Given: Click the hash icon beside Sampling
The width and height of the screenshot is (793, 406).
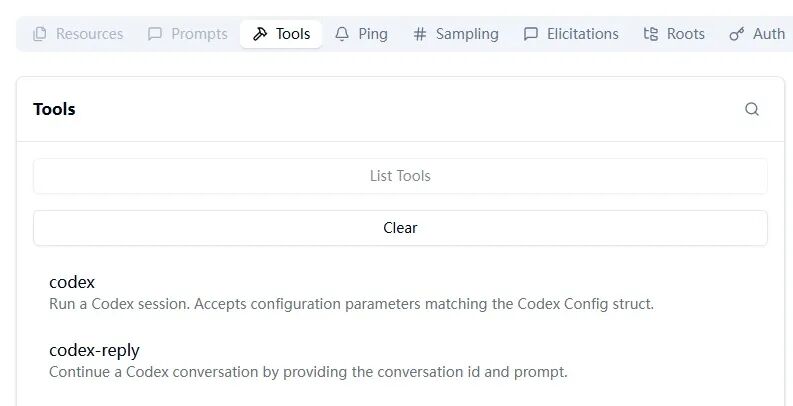Looking at the screenshot, I should [x=420, y=34].
